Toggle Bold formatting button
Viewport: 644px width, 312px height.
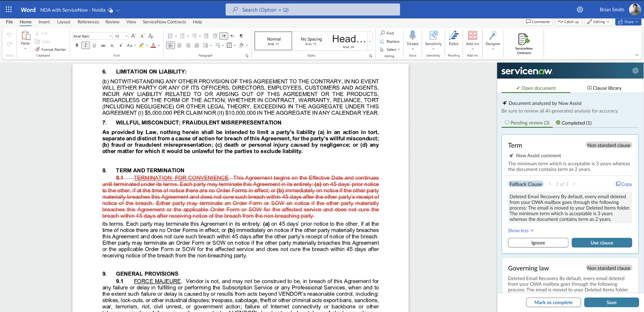click(x=77, y=45)
